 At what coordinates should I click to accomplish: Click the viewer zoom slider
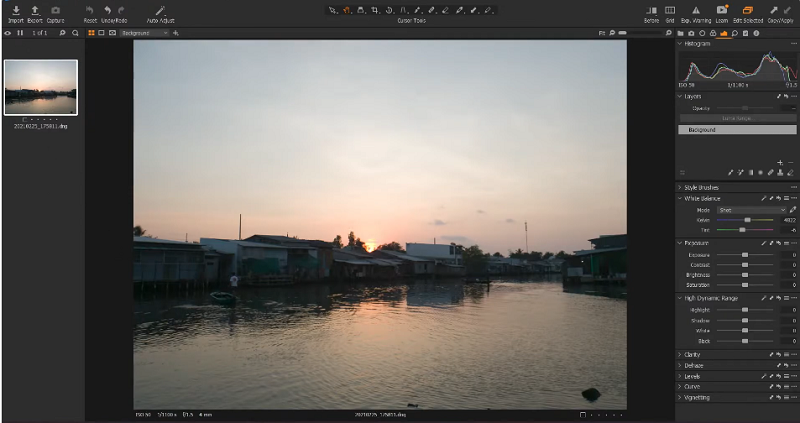point(640,33)
